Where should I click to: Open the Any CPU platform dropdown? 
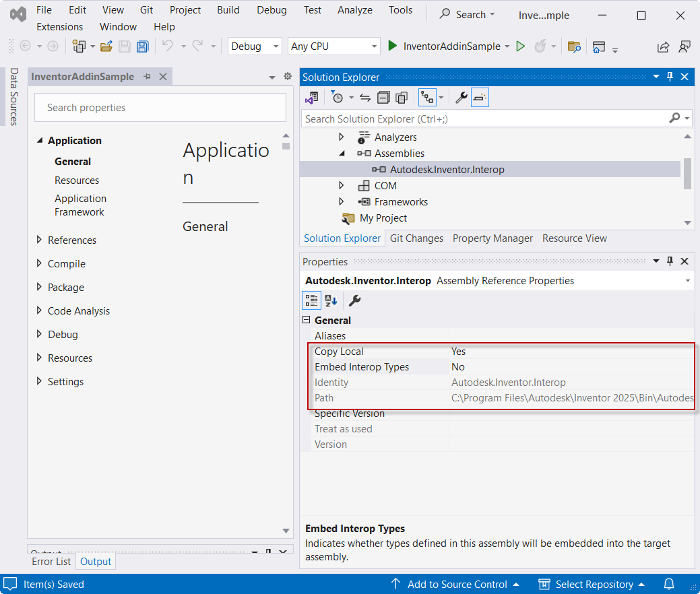(x=333, y=46)
